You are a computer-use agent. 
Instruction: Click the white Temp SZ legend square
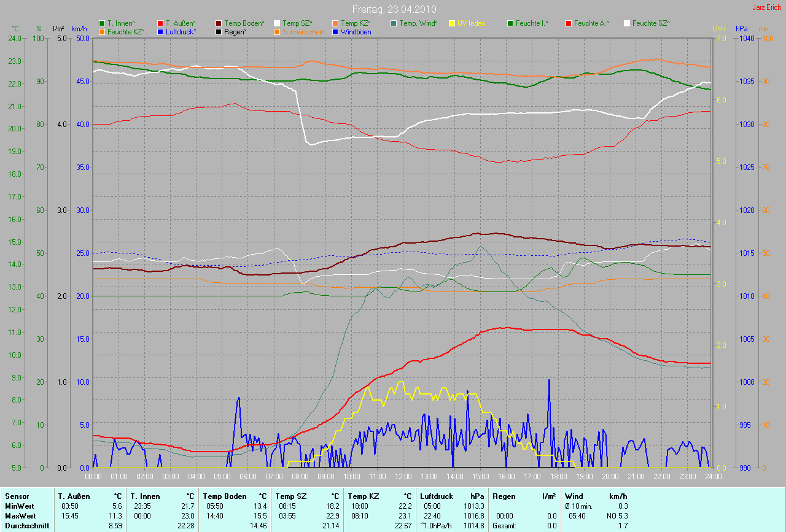click(278, 23)
